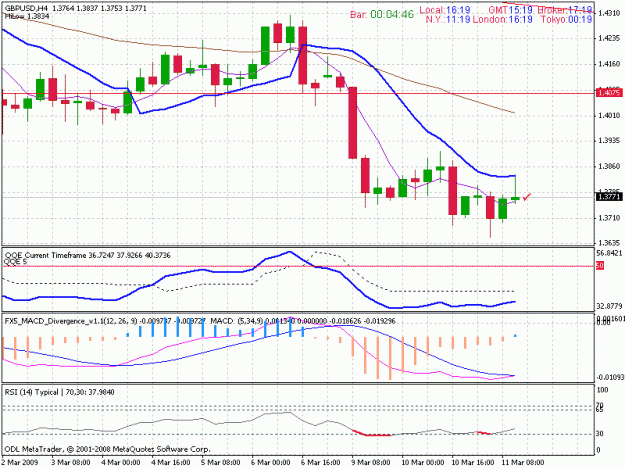Viewport: 625px width, 469px height.
Task: Click the 1.4310 price axis value
Action: [609, 13]
